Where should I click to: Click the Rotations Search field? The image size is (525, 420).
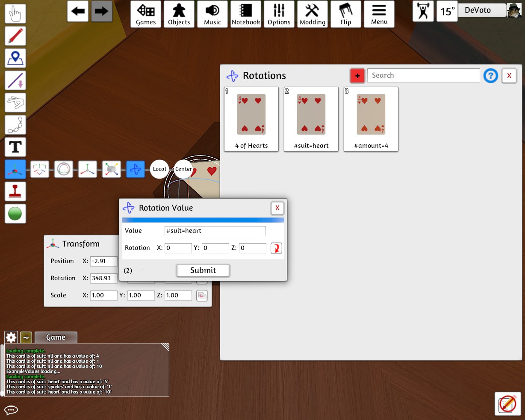point(424,76)
